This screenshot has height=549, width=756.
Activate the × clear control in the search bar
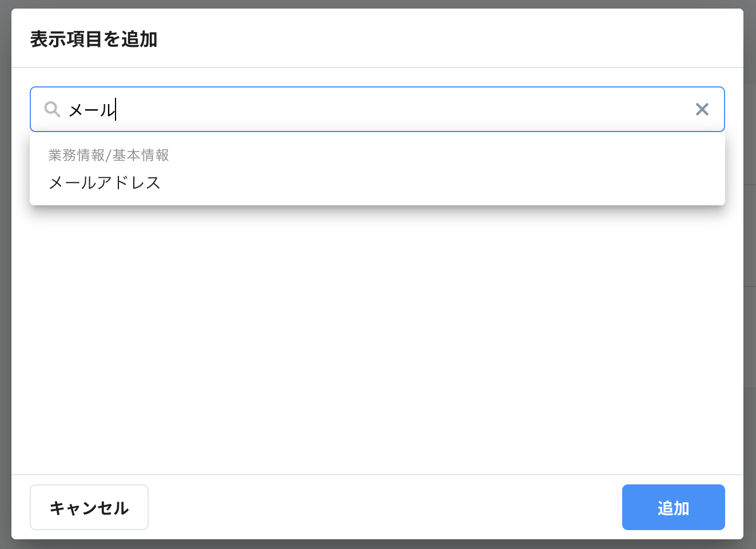(x=702, y=109)
